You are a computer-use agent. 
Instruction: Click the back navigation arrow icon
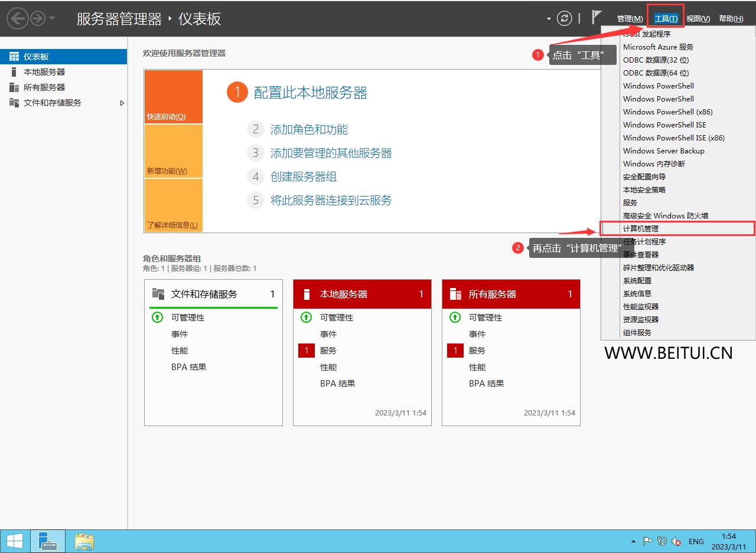(x=18, y=18)
